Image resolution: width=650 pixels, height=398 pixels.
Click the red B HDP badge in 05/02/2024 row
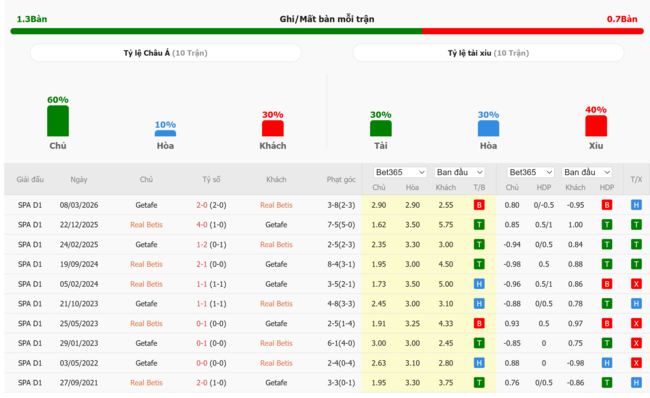point(607,284)
